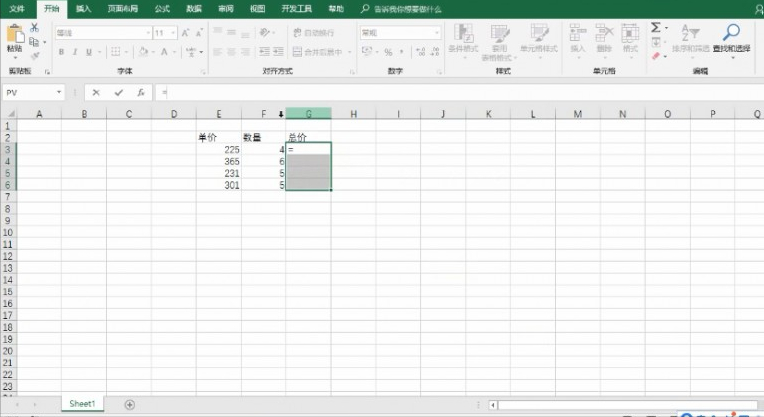Click the AutoSum sigma icon

click(656, 28)
